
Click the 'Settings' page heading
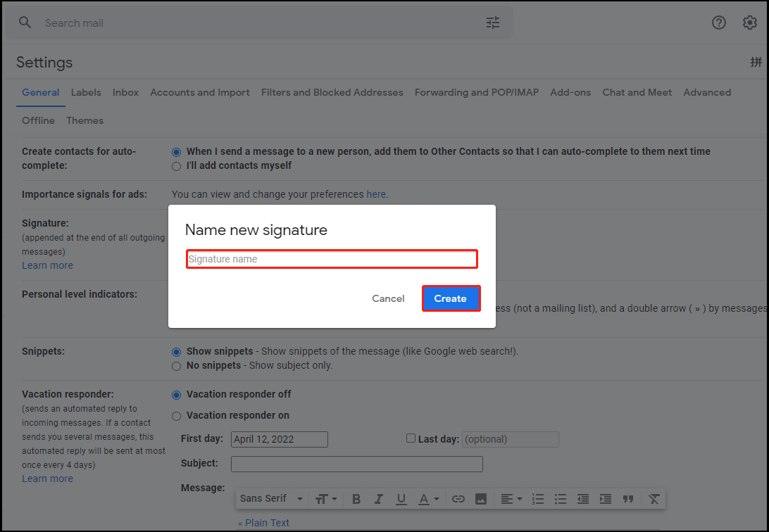tap(44, 62)
